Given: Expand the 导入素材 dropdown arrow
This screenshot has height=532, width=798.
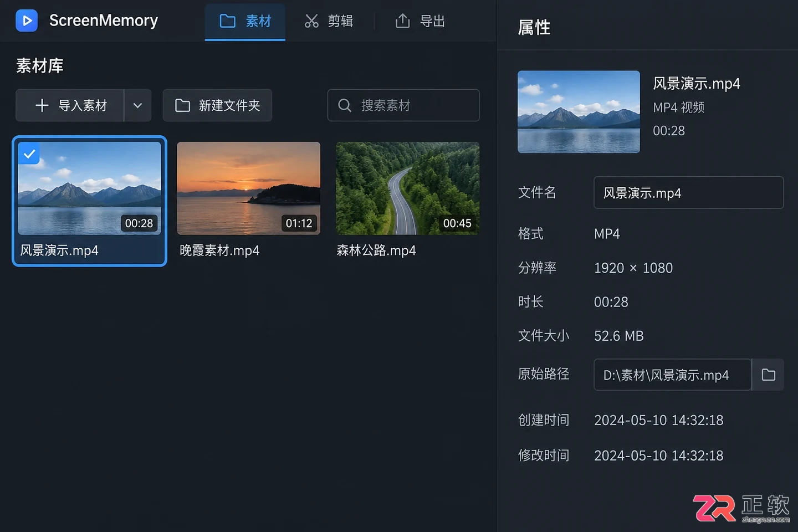Looking at the screenshot, I should pyautogui.click(x=137, y=105).
